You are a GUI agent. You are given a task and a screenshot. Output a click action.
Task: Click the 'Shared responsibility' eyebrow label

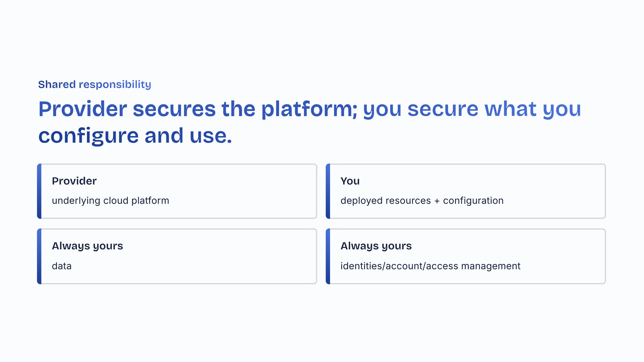(x=94, y=84)
